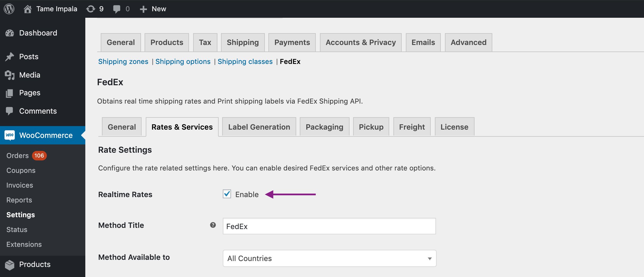Open the License tab
This screenshot has height=277, width=644.
[454, 127]
